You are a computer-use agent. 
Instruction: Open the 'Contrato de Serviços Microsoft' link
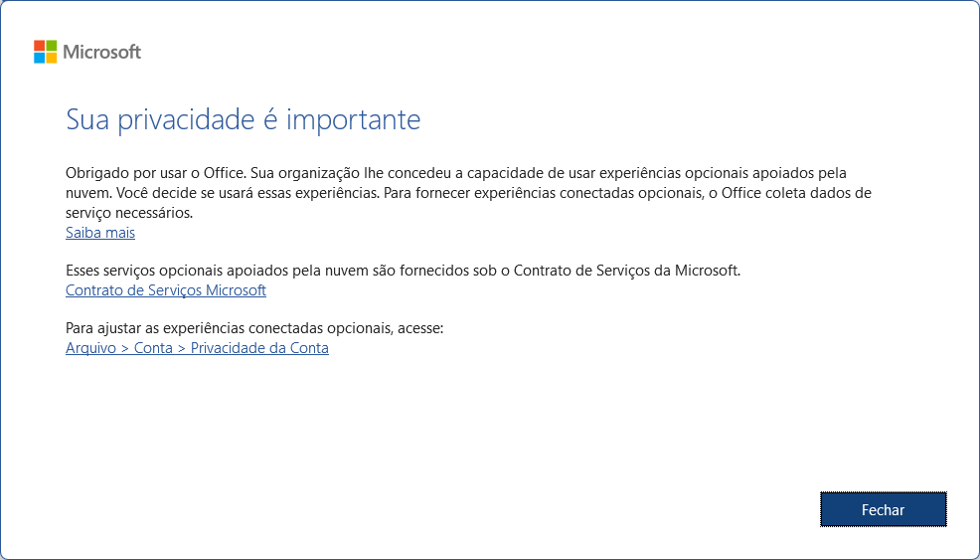coord(165,290)
